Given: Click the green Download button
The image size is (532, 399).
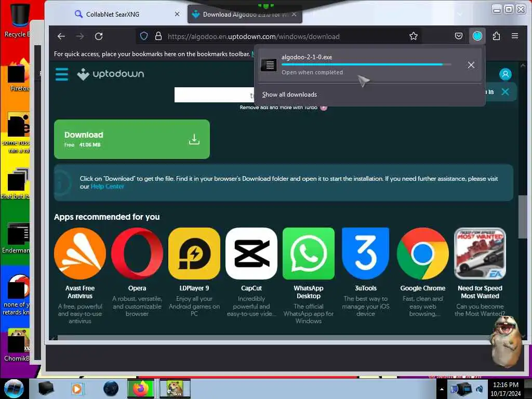Looking at the screenshot, I should [131, 139].
